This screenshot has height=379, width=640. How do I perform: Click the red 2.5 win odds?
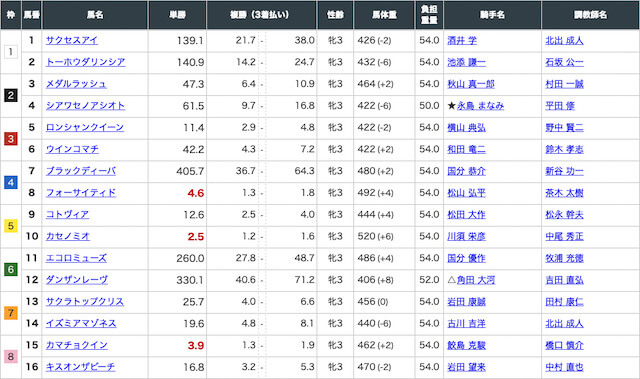click(x=196, y=237)
